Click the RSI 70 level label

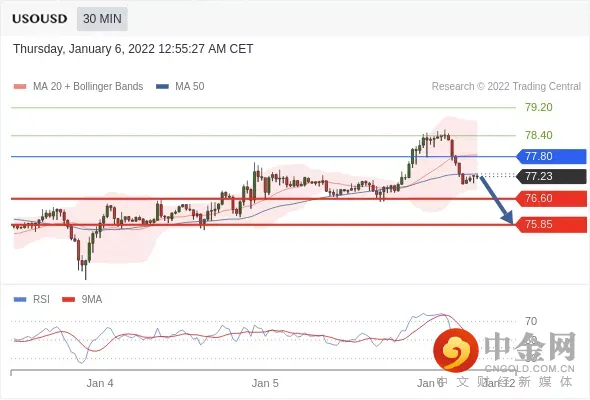[x=531, y=321]
